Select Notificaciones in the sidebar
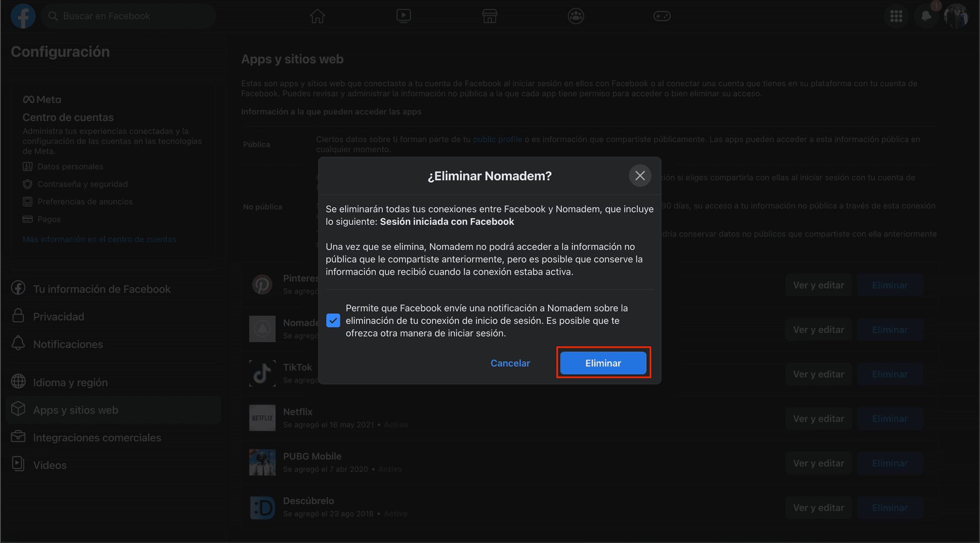 113,344
